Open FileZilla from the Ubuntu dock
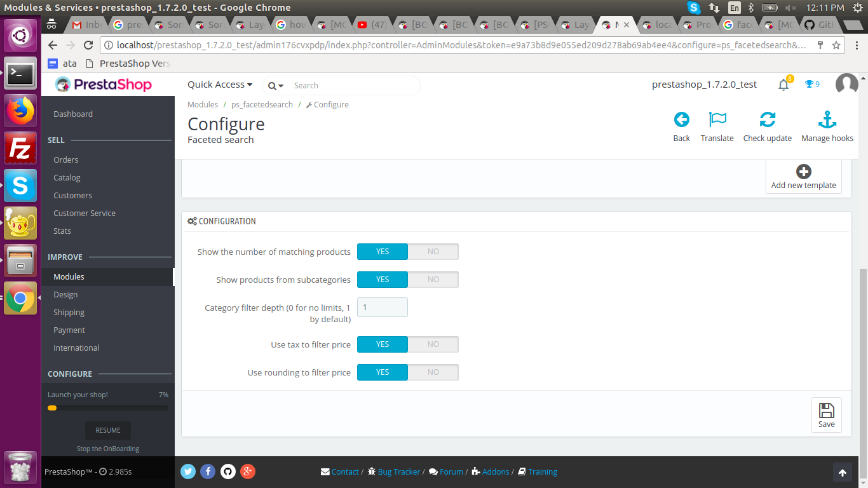This screenshot has width=868, height=488. 20,149
